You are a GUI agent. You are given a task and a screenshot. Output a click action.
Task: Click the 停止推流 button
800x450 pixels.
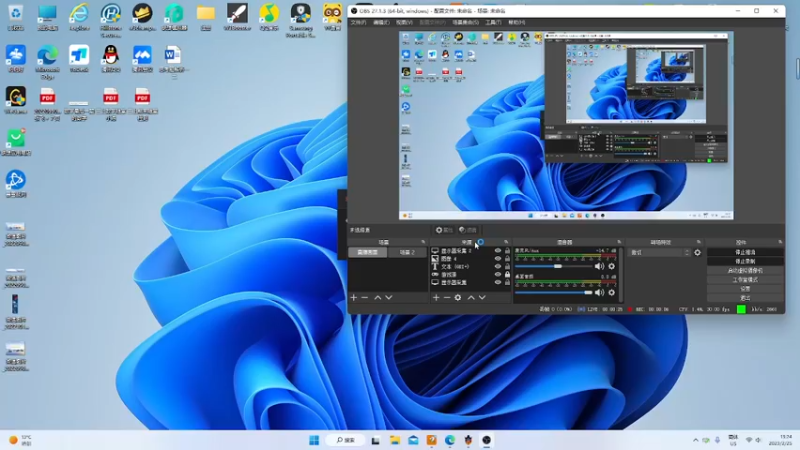click(x=745, y=252)
